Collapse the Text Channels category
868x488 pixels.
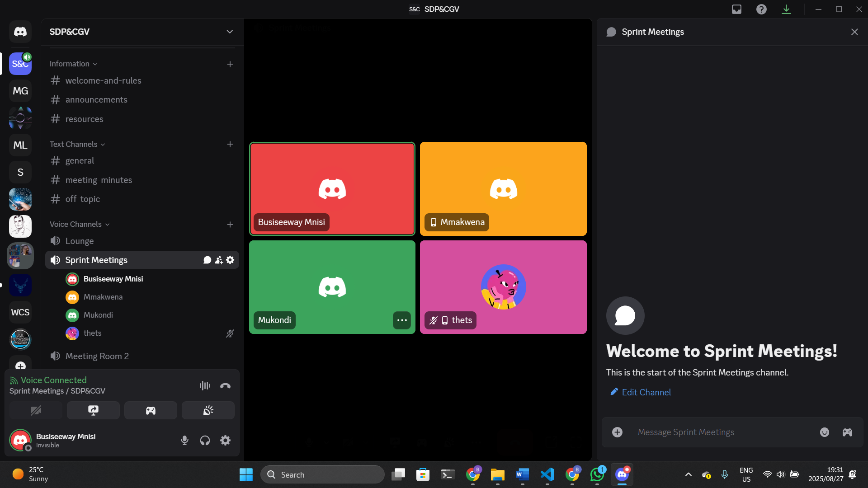[x=77, y=144]
